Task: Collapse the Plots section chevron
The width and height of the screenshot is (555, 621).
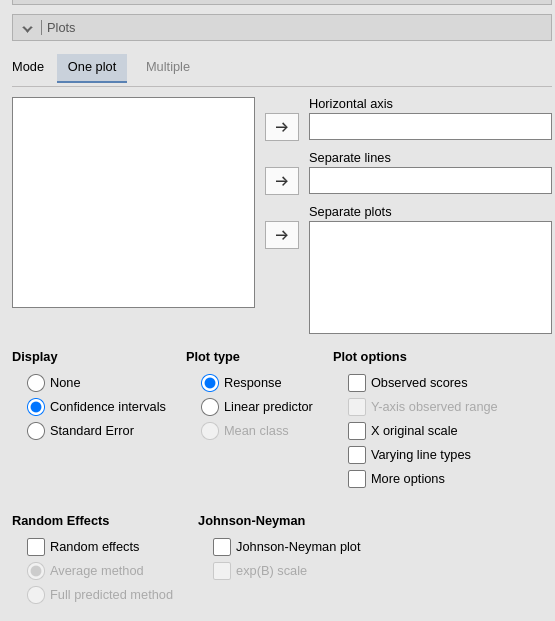Action: tap(27, 29)
